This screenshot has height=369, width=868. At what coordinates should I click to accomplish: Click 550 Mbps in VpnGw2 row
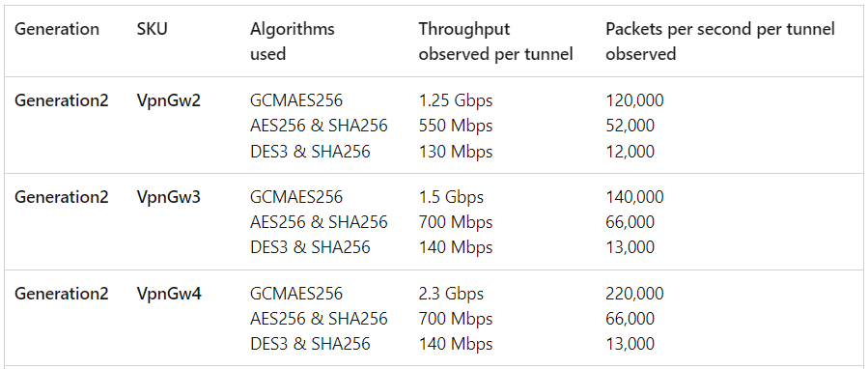point(456,126)
